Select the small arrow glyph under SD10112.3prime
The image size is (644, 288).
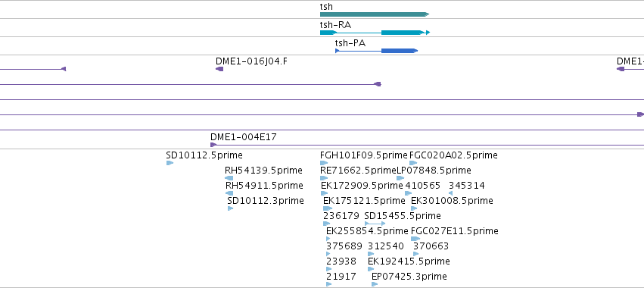pos(230,208)
